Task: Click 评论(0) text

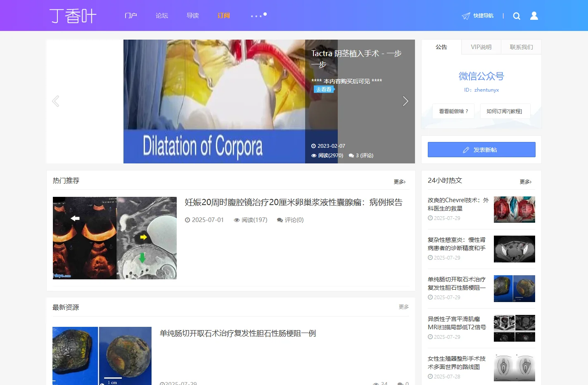Action: (294, 220)
